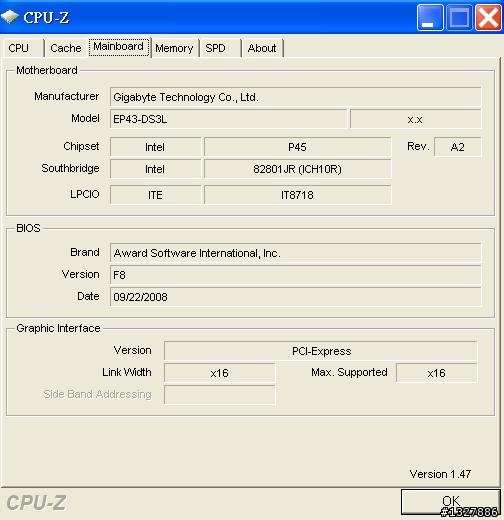This screenshot has width=504, height=520.
Task: Click the Graphic Interface group title
Action: point(58,328)
